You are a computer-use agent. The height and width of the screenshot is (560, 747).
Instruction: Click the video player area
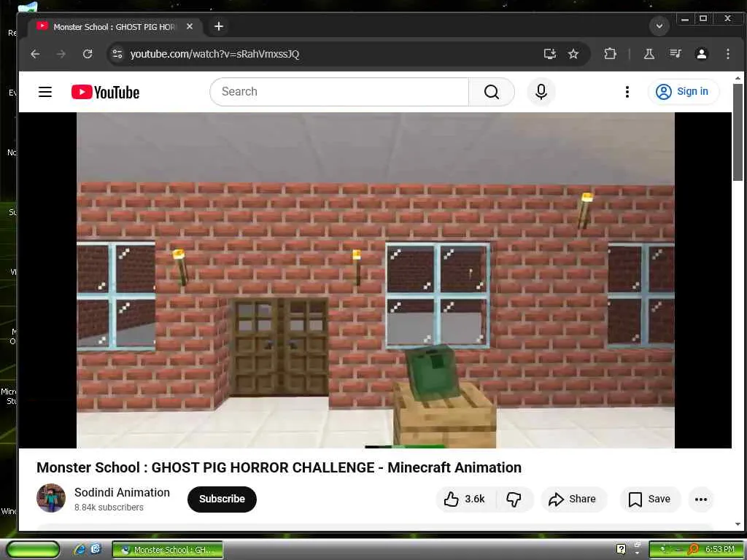click(x=376, y=280)
